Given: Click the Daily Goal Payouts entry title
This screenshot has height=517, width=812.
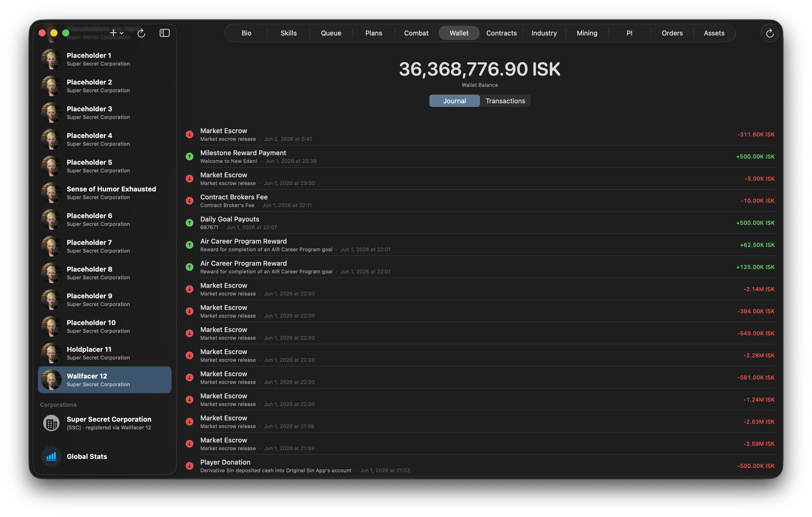Looking at the screenshot, I should (x=230, y=219).
